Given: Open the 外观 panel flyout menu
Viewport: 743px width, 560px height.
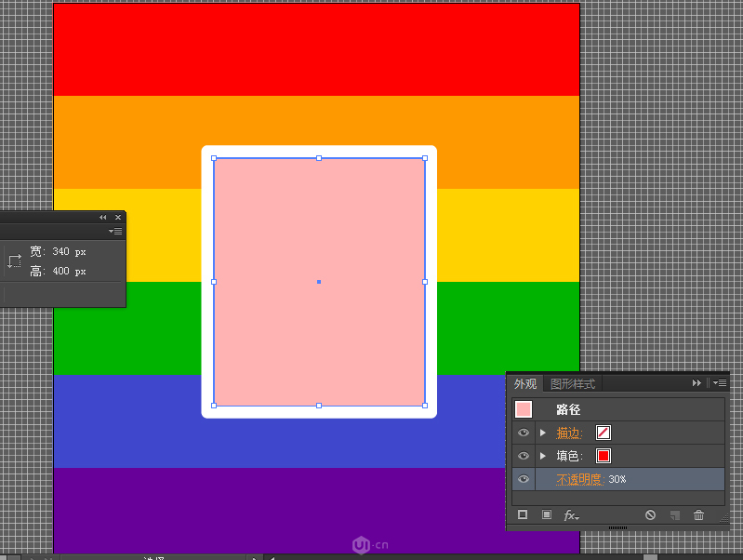Looking at the screenshot, I should [720, 382].
